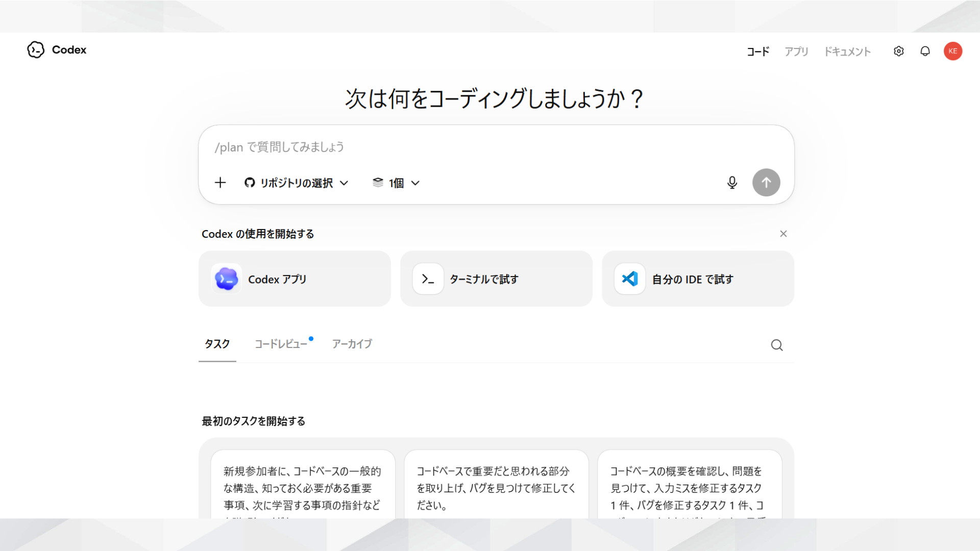
Task: Switch to the アーカイブ tab
Action: 352,344
